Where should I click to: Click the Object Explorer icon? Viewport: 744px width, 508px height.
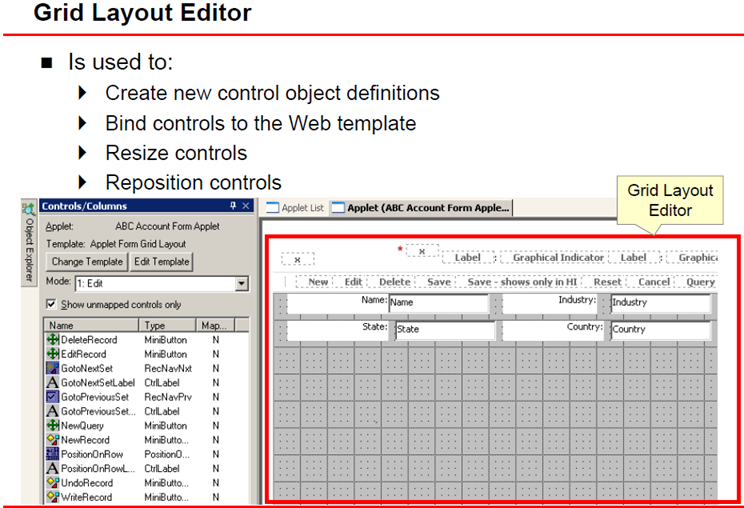click(28, 208)
